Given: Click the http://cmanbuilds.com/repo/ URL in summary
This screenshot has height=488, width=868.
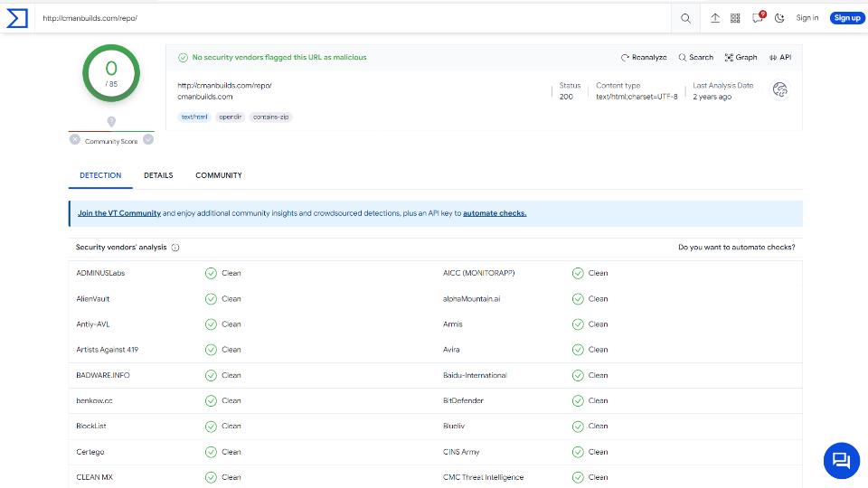Looking at the screenshot, I should tap(224, 85).
